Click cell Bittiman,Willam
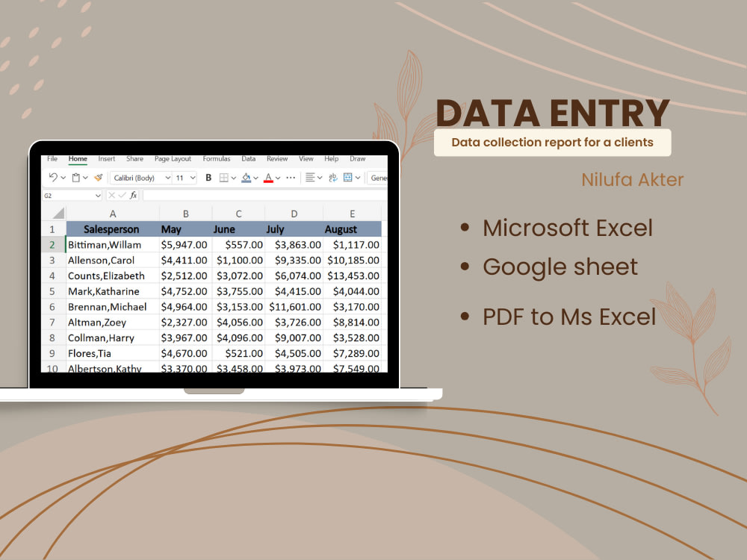This screenshot has height=560, width=747. pyautogui.click(x=113, y=245)
